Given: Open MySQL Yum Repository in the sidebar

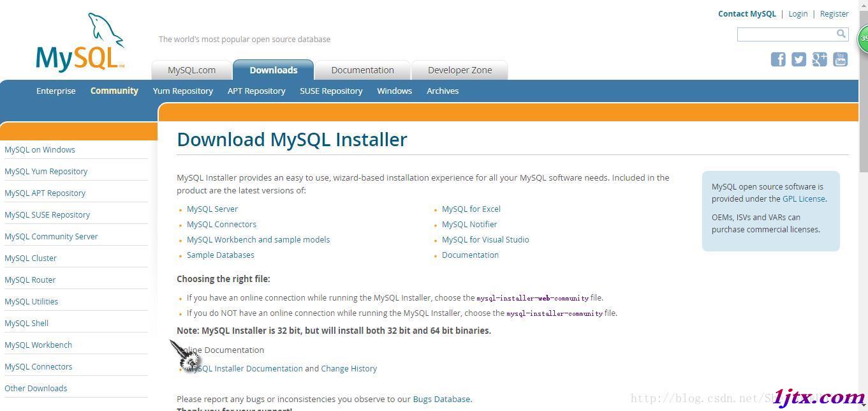Looking at the screenshot, I should [x=46, y=171].
